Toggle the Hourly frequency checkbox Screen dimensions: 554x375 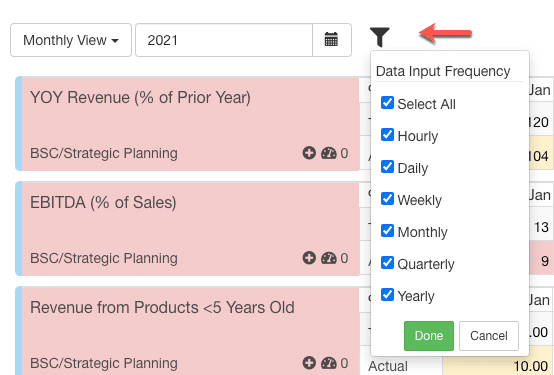point(388,135)
